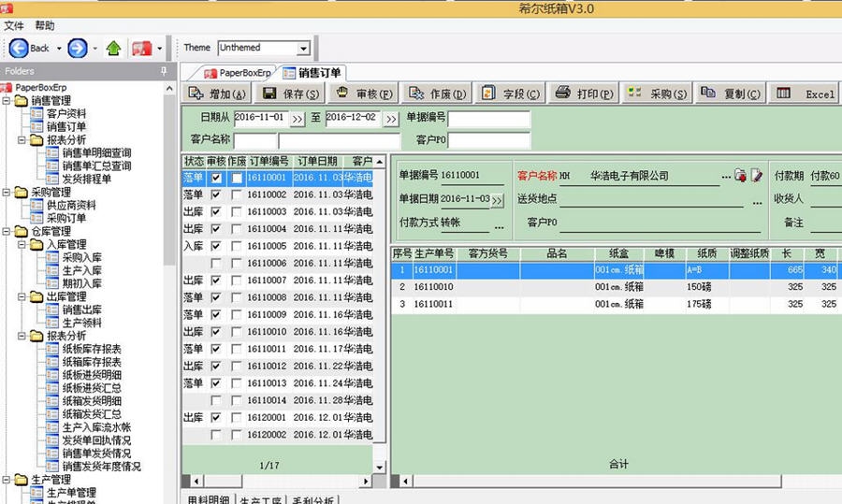Image resolution: width=842 pixels, height=504 pixels.
Task: Click the 审核(E) audit button
Action: 364,94
